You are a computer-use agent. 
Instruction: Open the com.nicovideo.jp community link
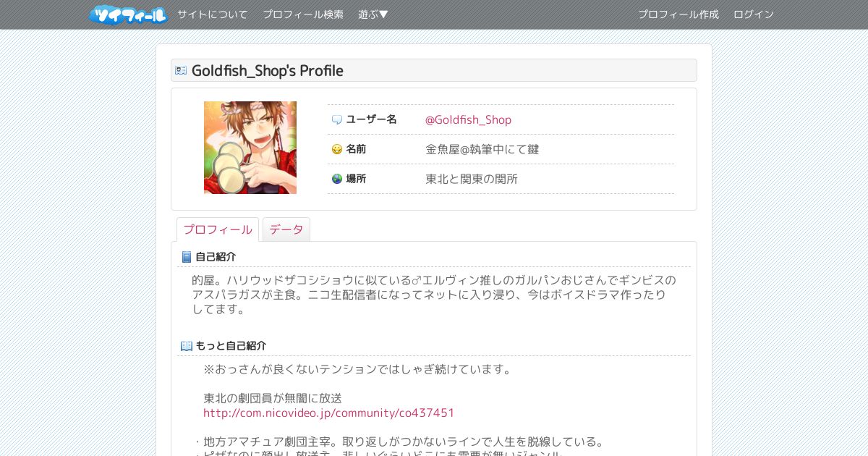point(329,413)
